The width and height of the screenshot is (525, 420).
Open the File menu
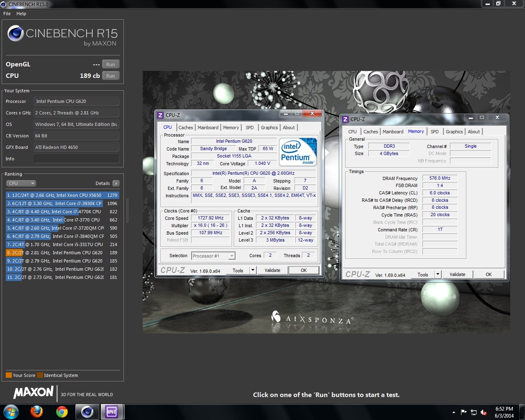(x=7, y=14)
